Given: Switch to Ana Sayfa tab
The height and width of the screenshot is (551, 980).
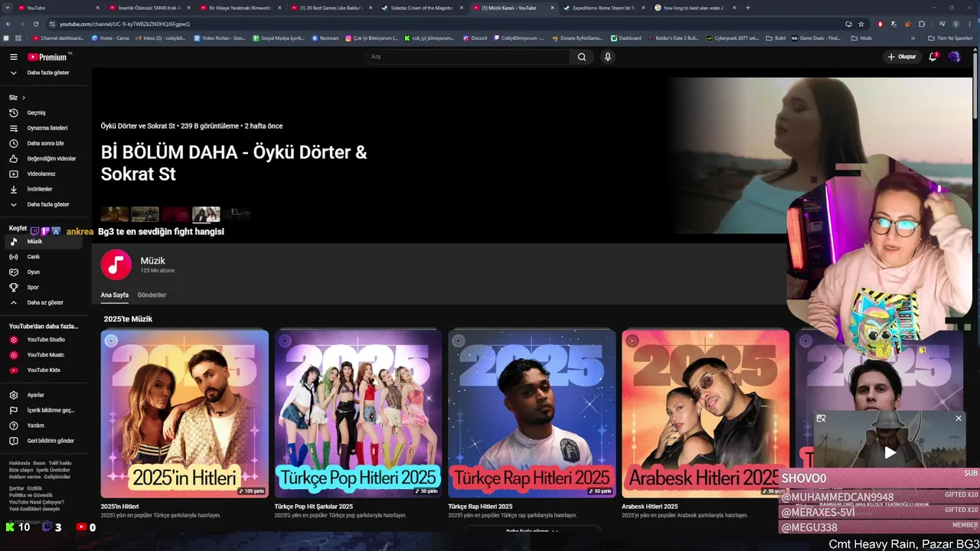Looking at the screenshot, I should (x=115, y=295).
